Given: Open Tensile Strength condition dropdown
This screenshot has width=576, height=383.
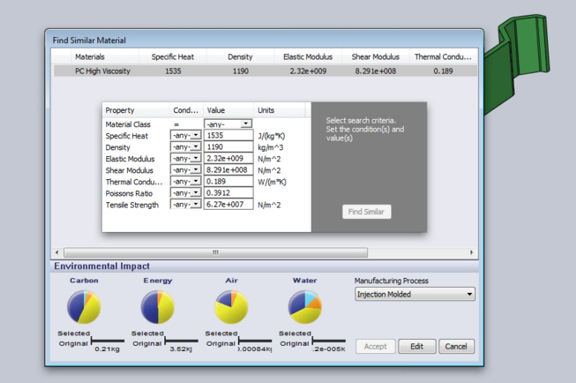Looking at the screenshot, I should [x=186, y=204].
